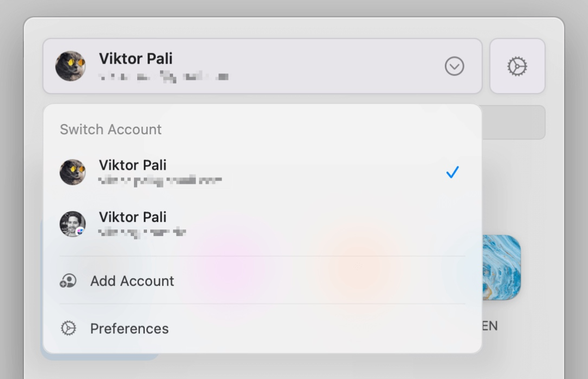Screen dimensions: 588x379
Task: Select the checked Viktor Pali account name
Action: [133, 165]
